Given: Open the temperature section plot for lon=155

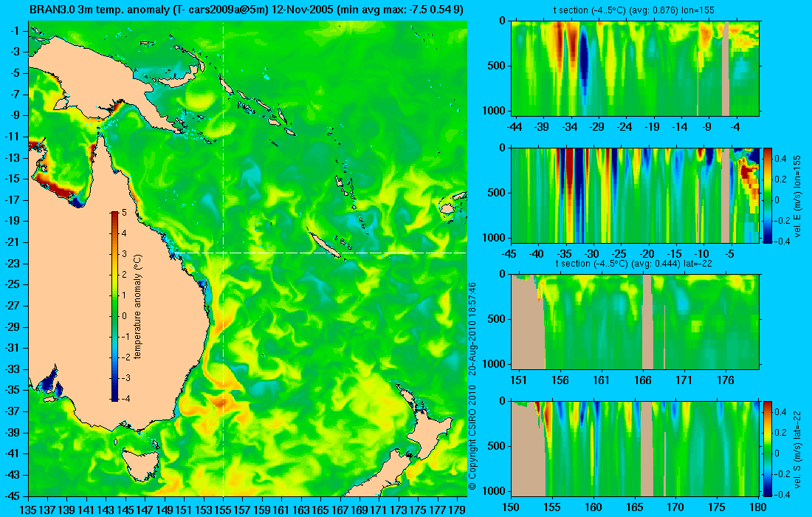Looking at the screenshot, I should tap(636, 69).
